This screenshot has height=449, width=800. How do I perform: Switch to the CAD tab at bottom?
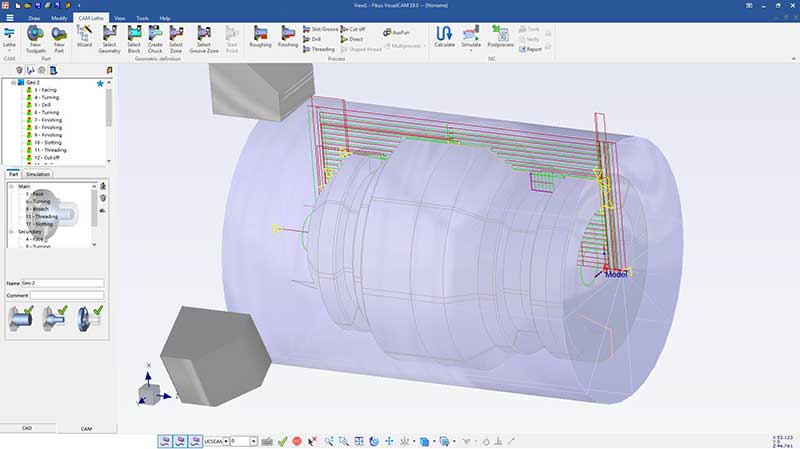[27, 428]
